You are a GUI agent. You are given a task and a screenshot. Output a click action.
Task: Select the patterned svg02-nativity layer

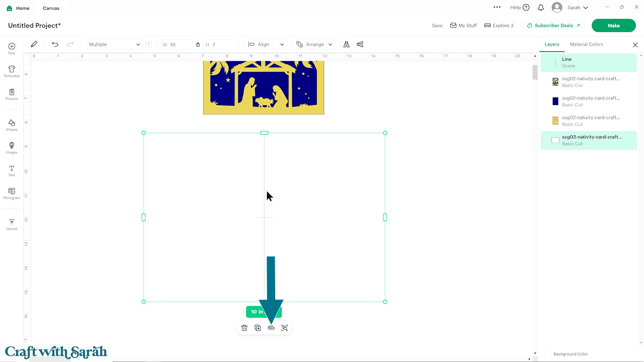(x=589, y=82)
